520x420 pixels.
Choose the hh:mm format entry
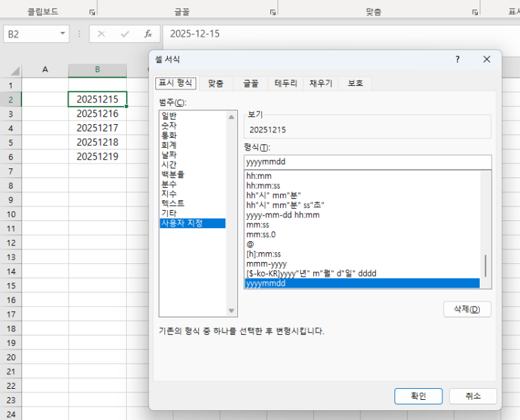(x=362, y=176)
